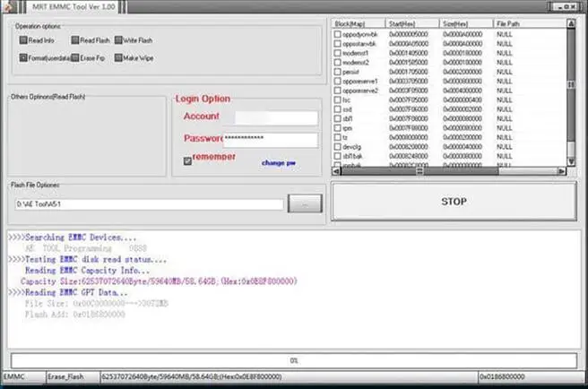Click the devcfg partition name
The width and height of the screenshot is (588, 389).
351,147
